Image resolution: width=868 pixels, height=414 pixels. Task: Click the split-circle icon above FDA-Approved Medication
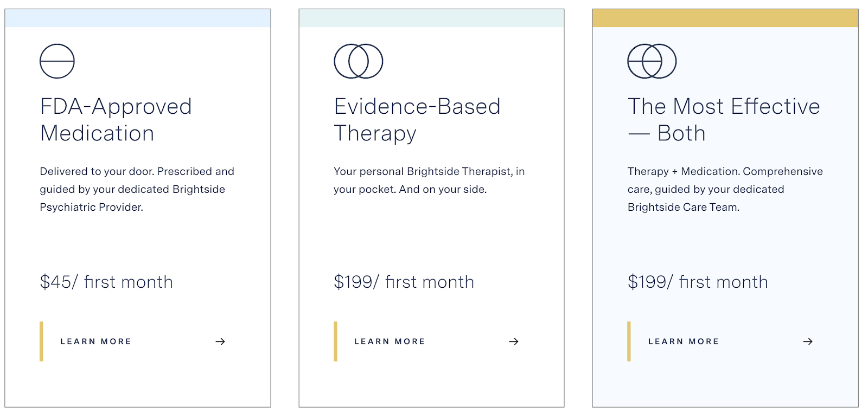(57, 61)
